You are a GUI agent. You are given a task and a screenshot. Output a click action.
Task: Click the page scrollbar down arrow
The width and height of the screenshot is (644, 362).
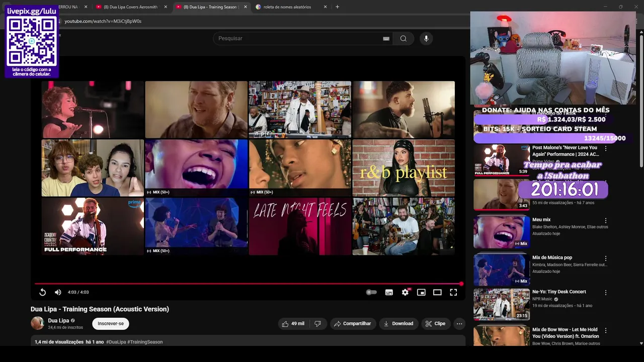tap(641, 343)
